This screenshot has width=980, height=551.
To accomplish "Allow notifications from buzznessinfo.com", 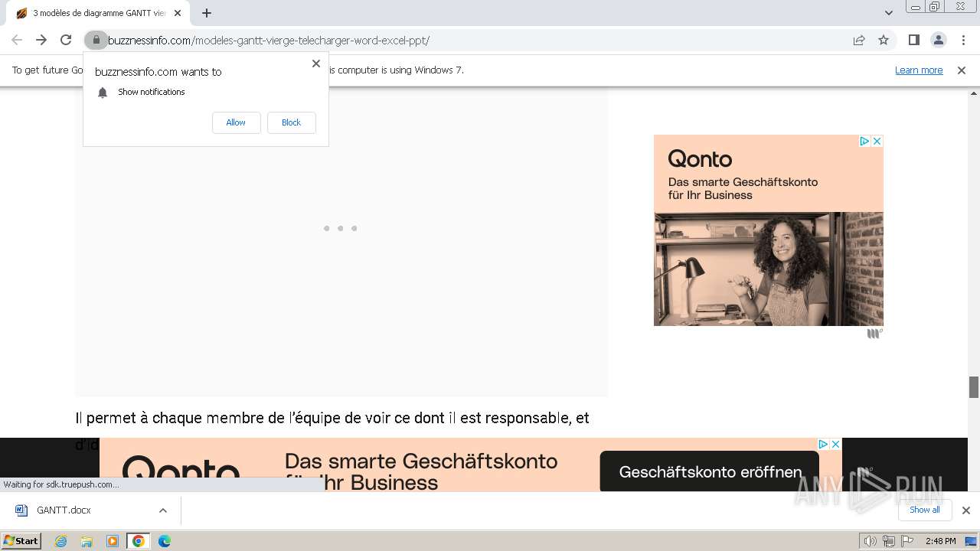I will pyautogui.click(x=236, y=122).
